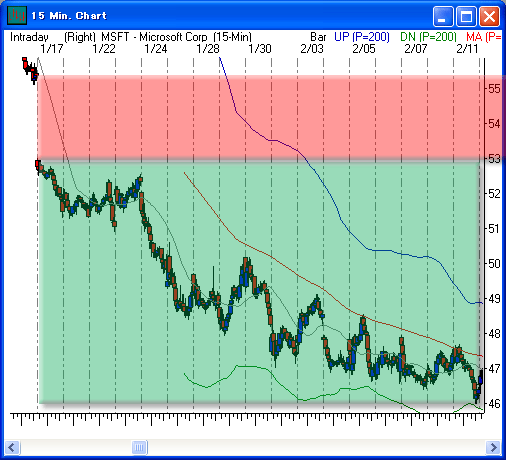
Task: Click the Intraday label in header
Action: point(29,37)
